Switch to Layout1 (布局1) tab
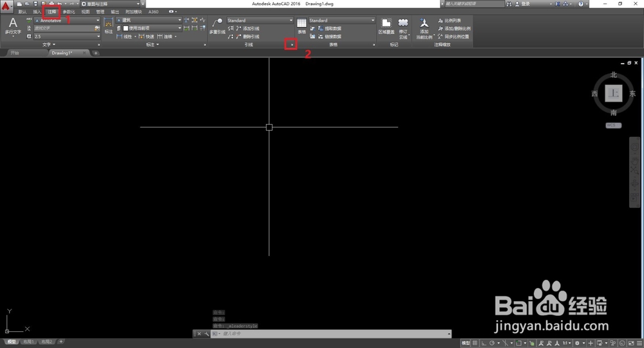The width and height of the screenshot is (644, 348). point(28,342)
